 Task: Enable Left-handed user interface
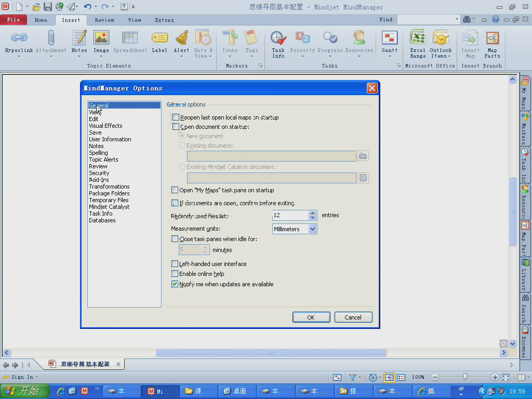pos(175,264)
